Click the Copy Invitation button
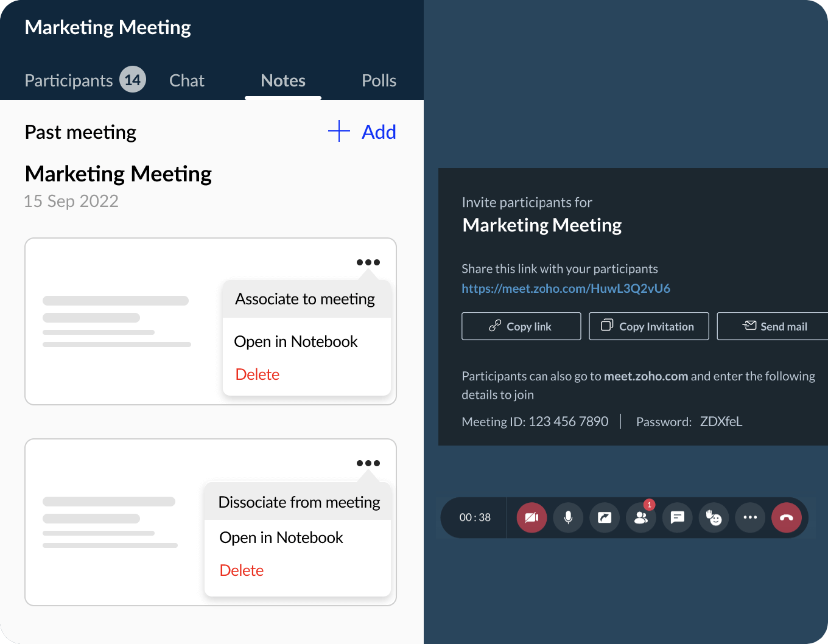Viewport: 828px width, 644px height. tap(648, 326)
